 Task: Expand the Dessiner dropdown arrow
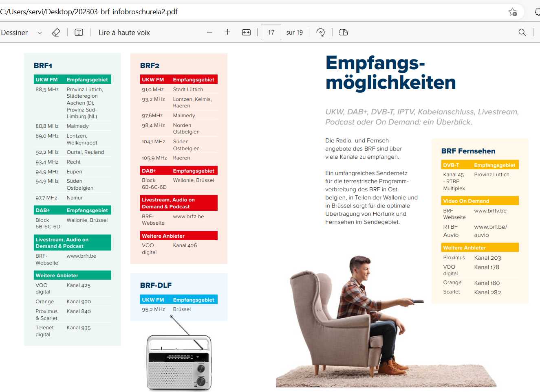pyautogui.click(x=40, y=33)
